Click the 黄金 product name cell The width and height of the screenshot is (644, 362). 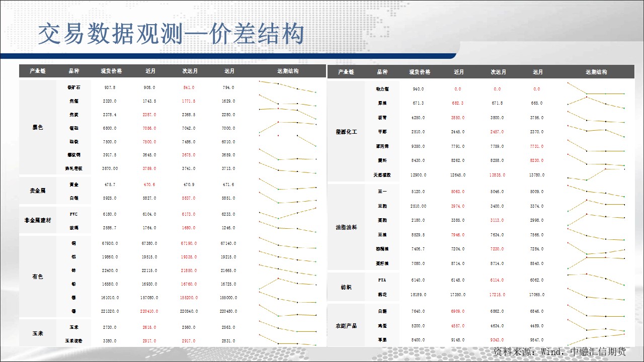click(73, 185)
